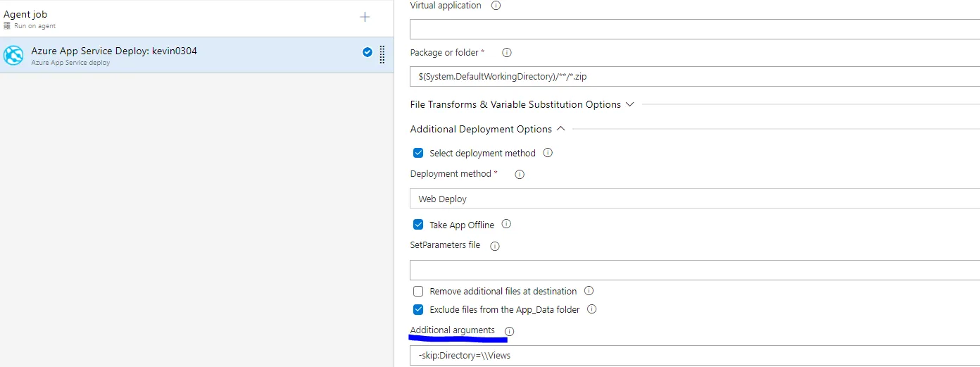
Task: Uncheck Select deployment method checkbox
Action: click(418, 153)
